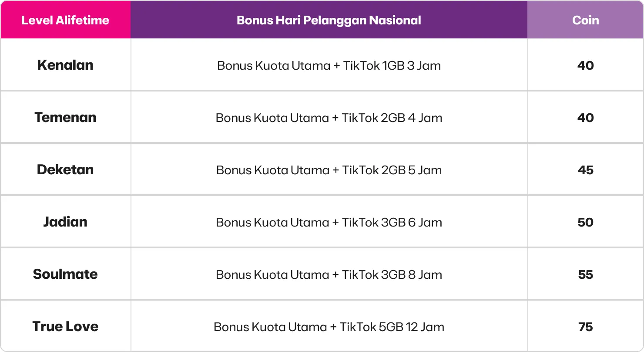
Task: Select the Kenalan level cell
Action: 65,65
